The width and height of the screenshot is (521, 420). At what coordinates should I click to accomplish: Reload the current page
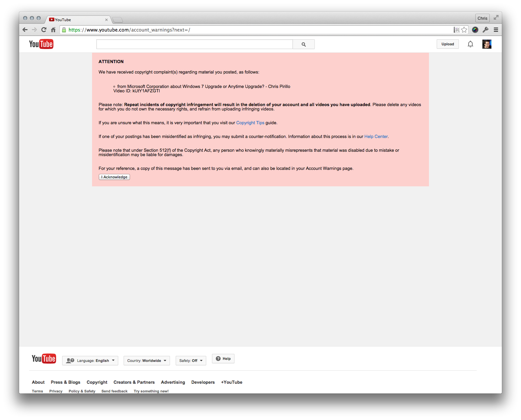coord(44,30)
